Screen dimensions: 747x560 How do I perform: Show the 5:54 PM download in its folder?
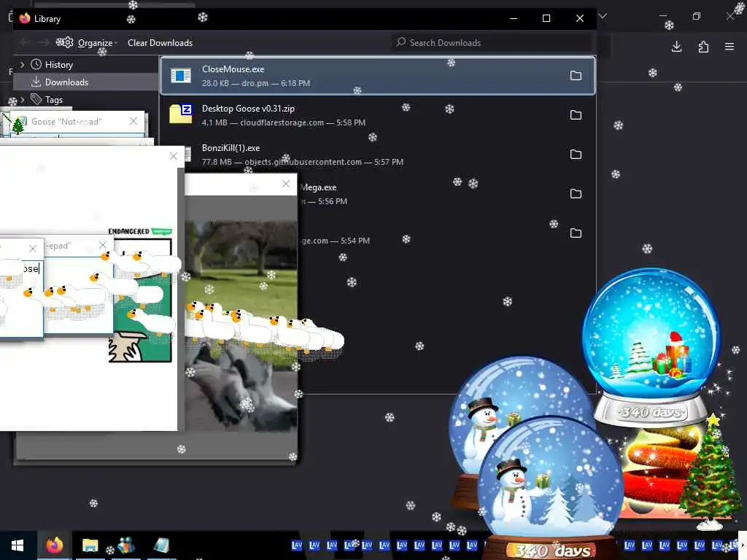576,233
